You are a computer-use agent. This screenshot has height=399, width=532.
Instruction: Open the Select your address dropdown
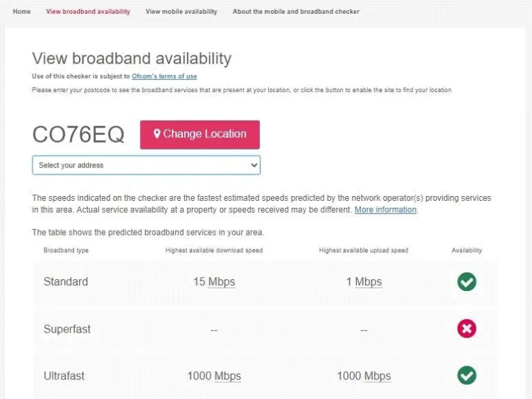146,166
